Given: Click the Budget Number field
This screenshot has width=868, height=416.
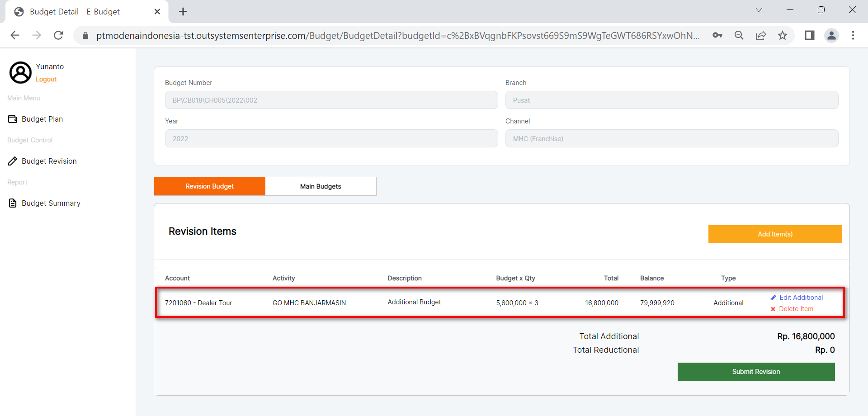Looking at the screenshot, I should 331,100.
